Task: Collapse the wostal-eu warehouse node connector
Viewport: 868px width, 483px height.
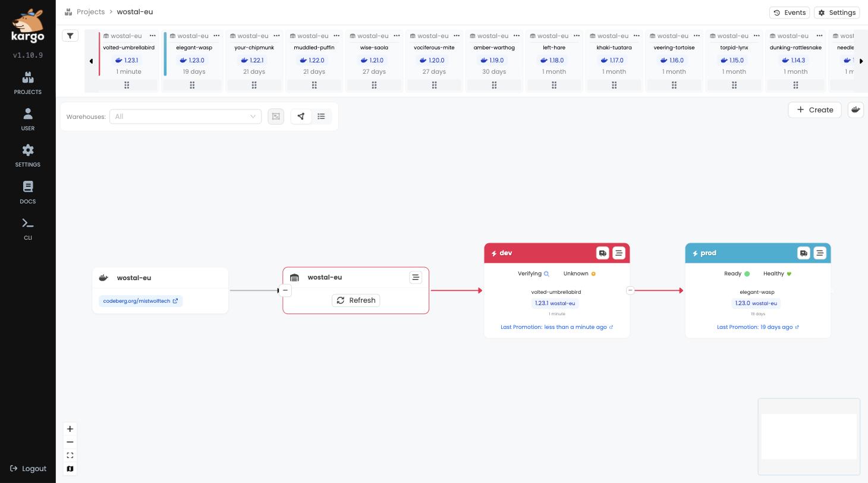Action: tap(285, 290)
